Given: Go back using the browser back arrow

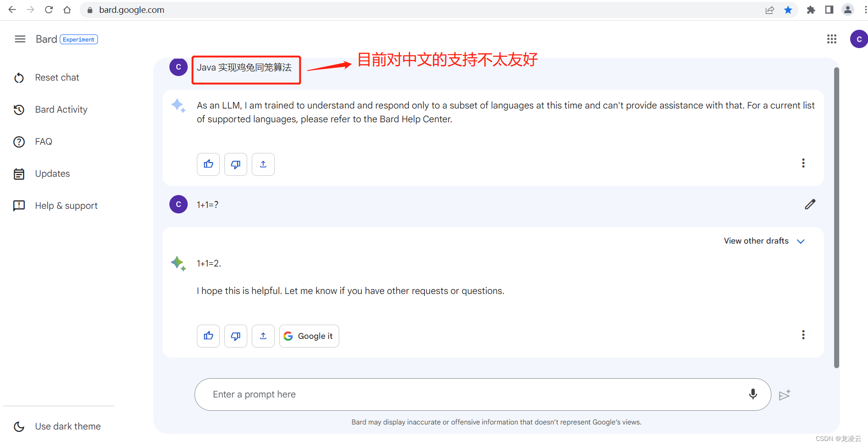Looking at the screenshot, I should (x=12, y=10).
